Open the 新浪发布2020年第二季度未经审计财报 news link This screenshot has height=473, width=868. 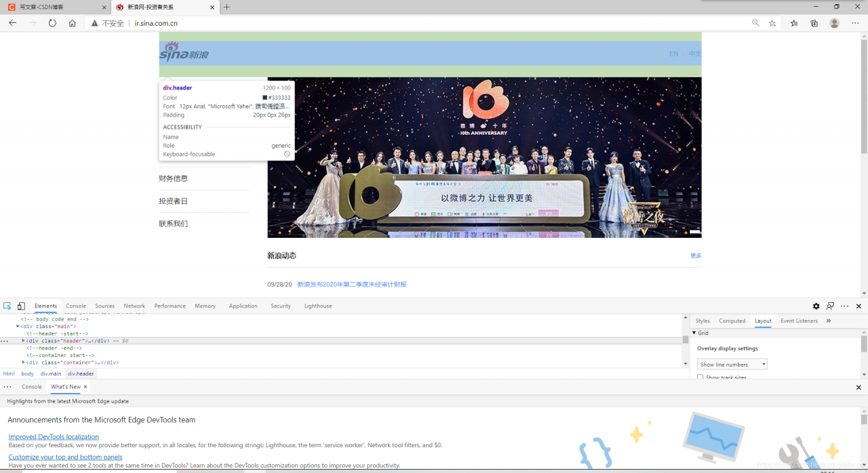(x=352, y=285)
